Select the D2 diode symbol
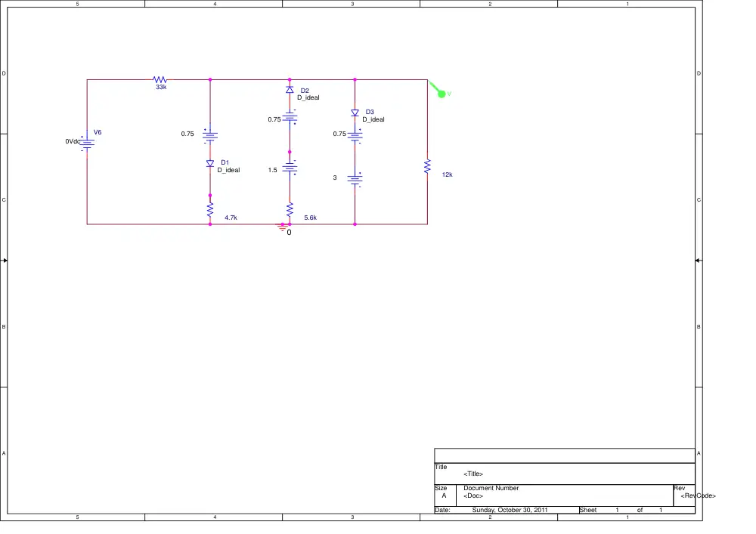This screenshot has height=534, width=756. [x=290, y=90]
